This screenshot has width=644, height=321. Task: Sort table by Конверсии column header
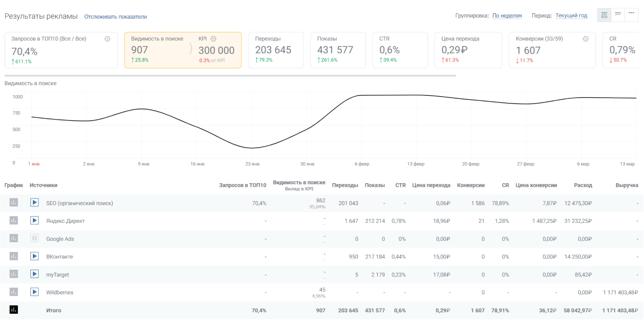471,185
